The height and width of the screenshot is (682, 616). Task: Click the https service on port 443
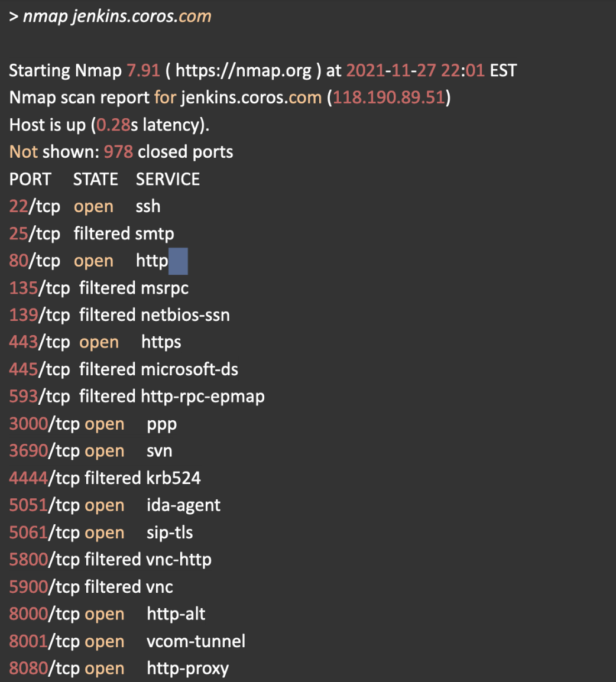[161, 343]
